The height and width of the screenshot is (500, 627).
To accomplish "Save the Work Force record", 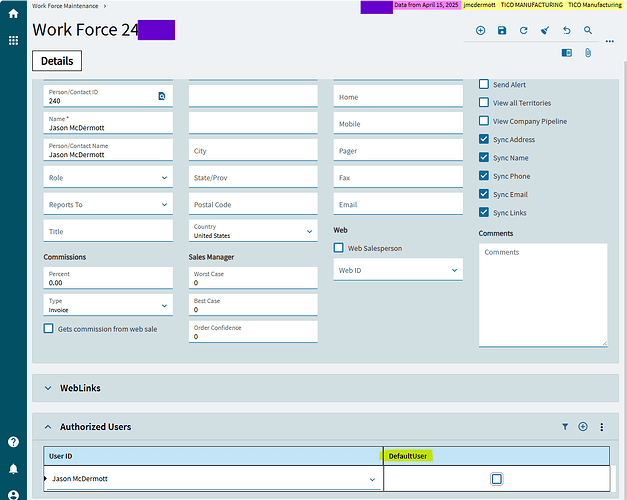I will pos(502,30).
